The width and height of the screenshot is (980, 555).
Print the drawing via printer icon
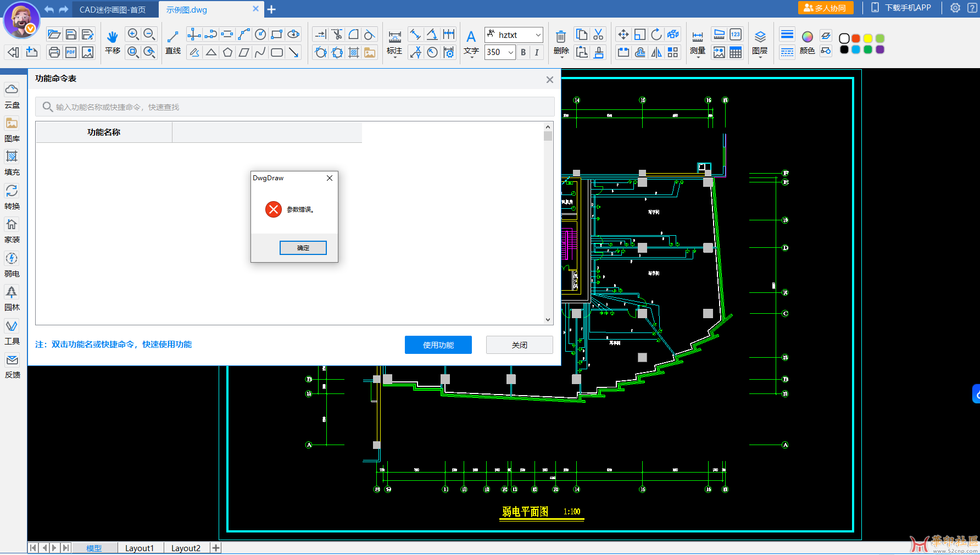54,52
